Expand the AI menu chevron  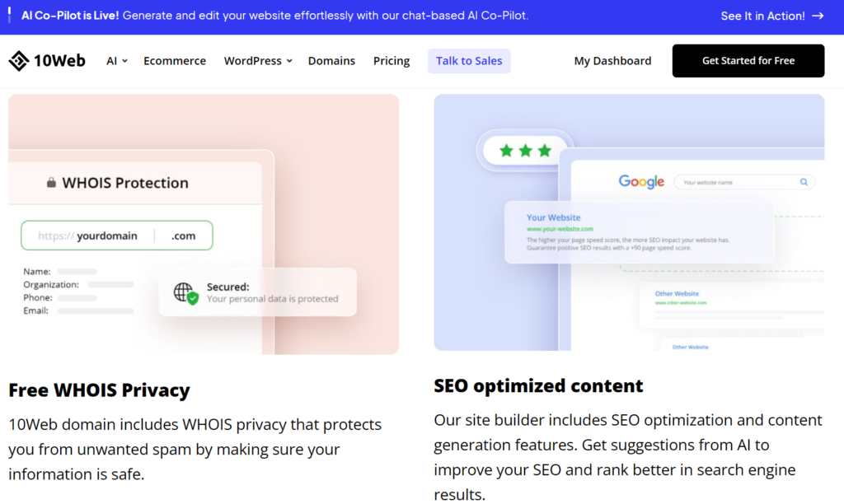coord(125,61)
